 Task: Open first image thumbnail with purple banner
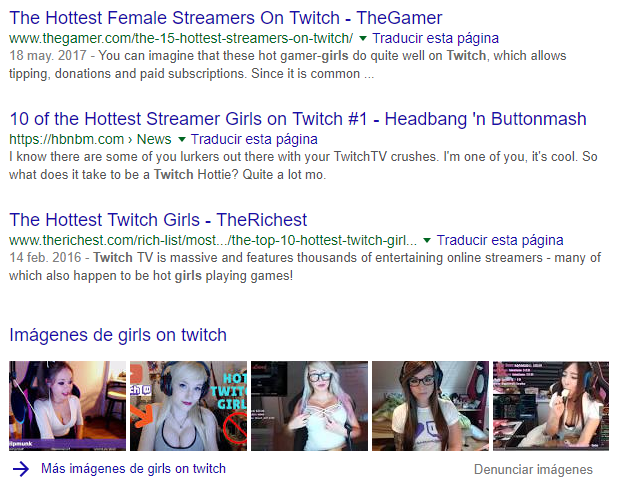(67, 406)
